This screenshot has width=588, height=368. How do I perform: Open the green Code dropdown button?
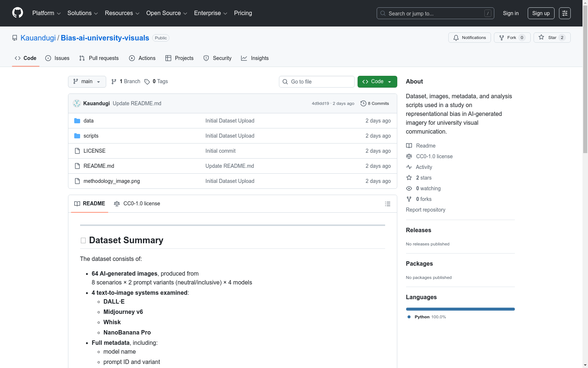tap(377, 82)
